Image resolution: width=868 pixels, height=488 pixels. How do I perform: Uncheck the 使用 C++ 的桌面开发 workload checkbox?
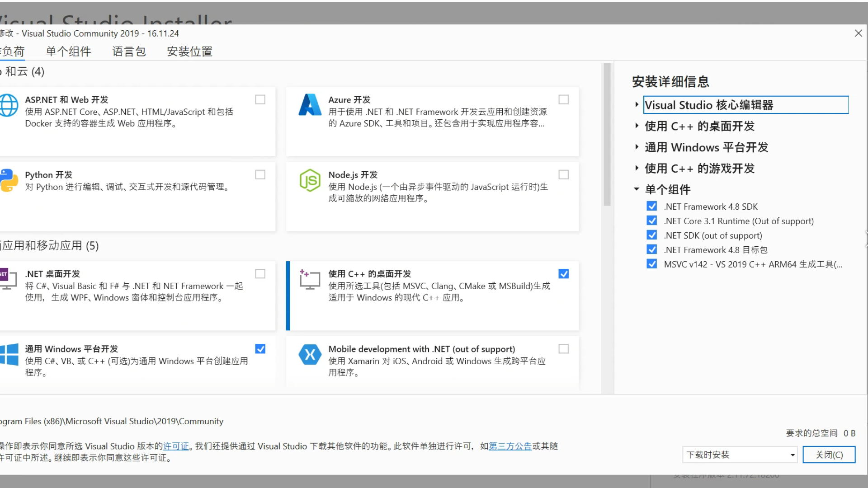pyautogui.click(x=564, y=274)
